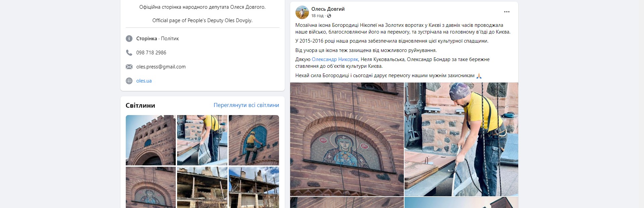Open thumbnail of climber at blue arch
Viewport: 644px width, 208px height.
[254, 140]
